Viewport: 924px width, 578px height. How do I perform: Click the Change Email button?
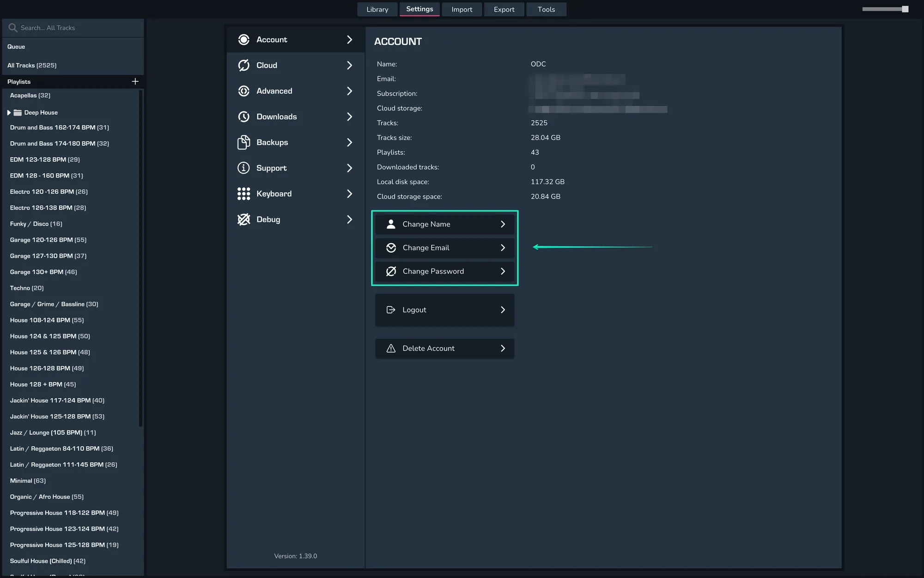click(x=444, y=248)
